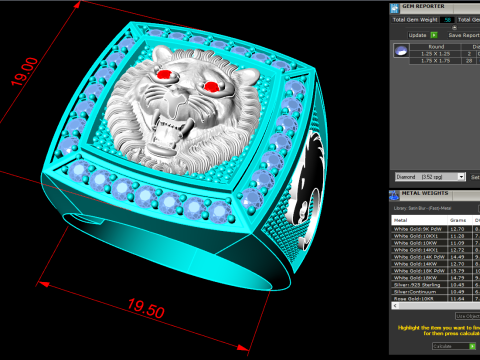Click the Grams column header
This screenshot has width=480, height=360.
click(x=460, y=220)
